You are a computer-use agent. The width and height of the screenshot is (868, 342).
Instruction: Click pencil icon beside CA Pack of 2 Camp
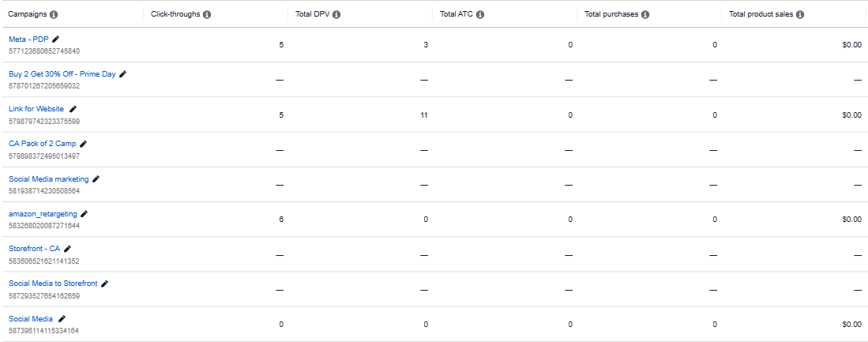pyautogui.click(x=84, y=144)
